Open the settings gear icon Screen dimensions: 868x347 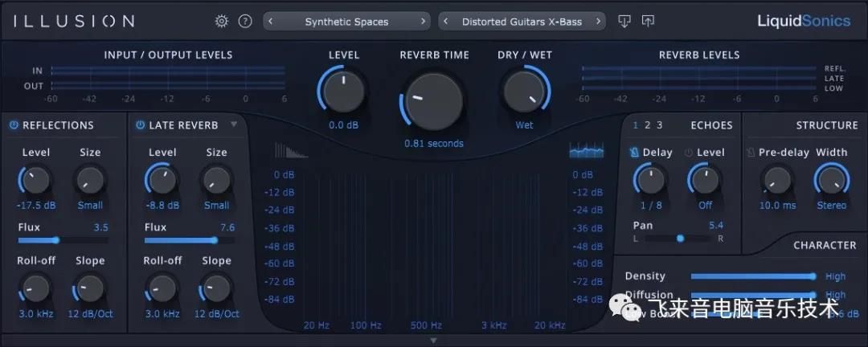click(x=222, y=22)
